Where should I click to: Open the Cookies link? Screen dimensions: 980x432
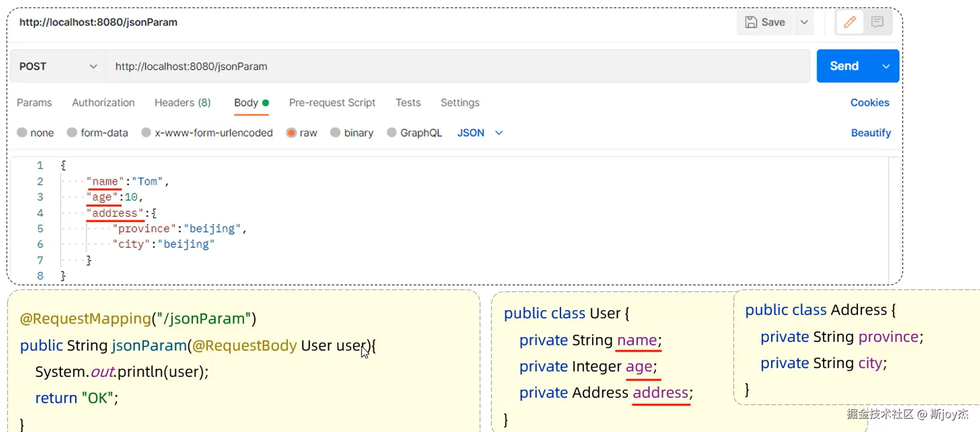(870, 103)
